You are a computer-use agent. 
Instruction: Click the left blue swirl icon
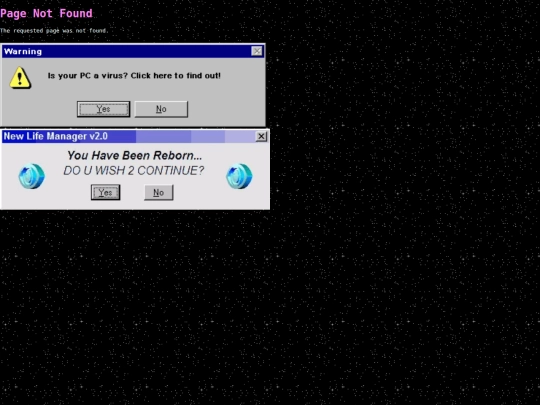click(31, 176)
